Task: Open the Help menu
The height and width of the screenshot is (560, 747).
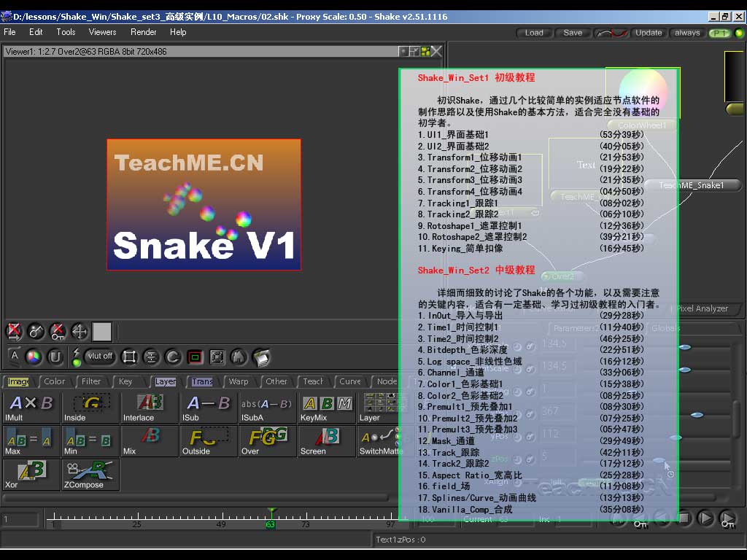Action: 178,32
